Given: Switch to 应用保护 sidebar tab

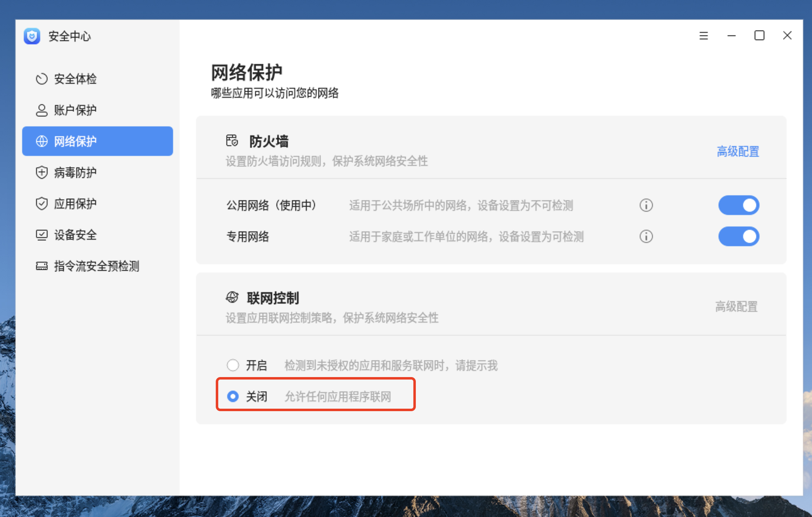Looking at the screenshot, I should click(x=75, y=204).
